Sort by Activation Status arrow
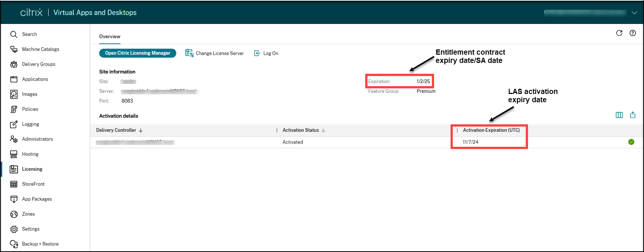644x252 pixels. tap(323, 130)
